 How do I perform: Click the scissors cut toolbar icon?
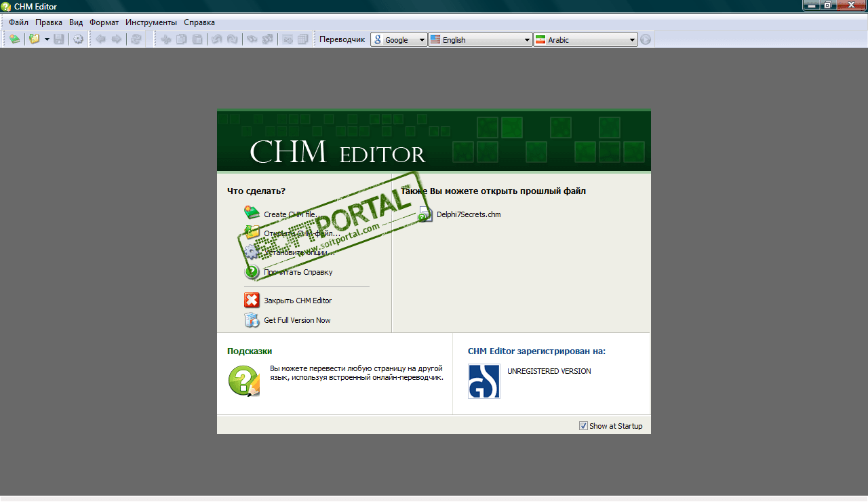(165, 39)
